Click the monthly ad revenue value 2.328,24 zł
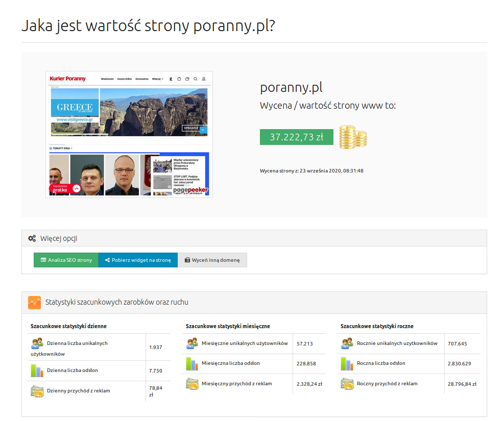504x421 pixels. click(309, 384)
